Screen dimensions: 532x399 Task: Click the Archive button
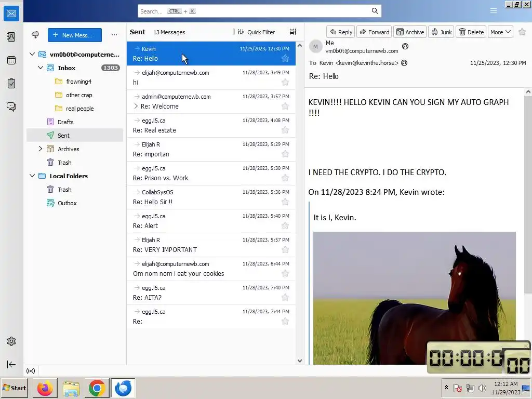tap(410, 32)
